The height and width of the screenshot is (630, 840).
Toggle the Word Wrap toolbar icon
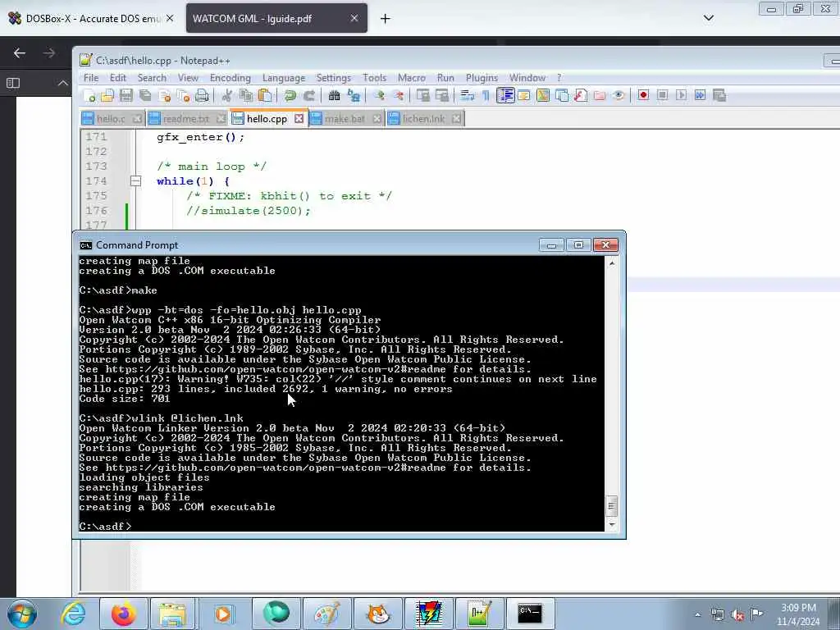point(467,96)
